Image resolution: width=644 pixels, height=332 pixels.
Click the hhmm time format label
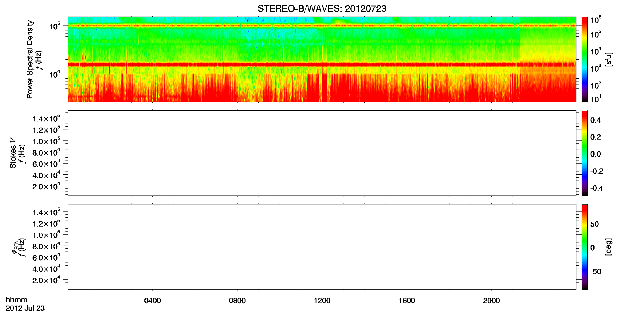(17, 300)
